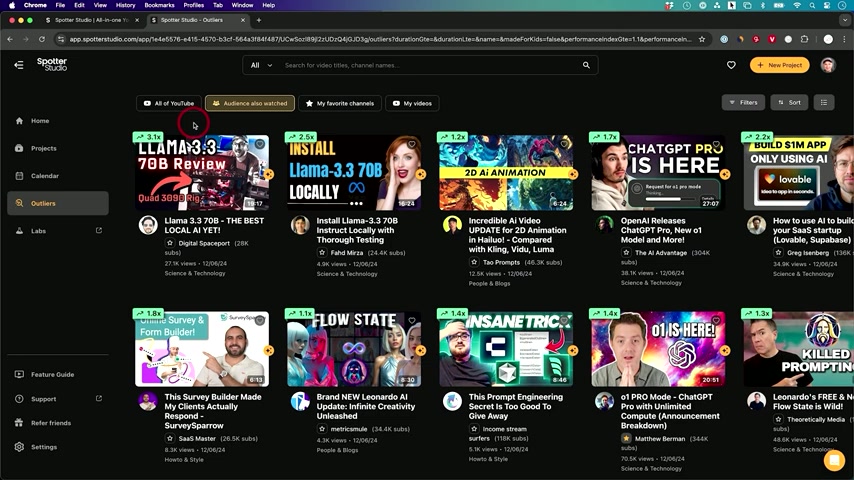Switch to the Spotter Studio All-in-one tab
This screenshot has height=480, width=854.
92,20
